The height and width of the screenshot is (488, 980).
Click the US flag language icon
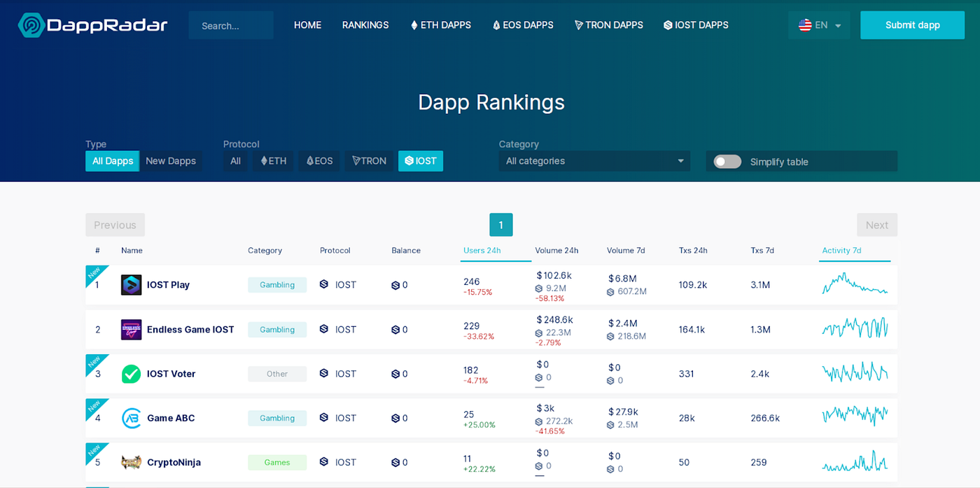[805, 25]
